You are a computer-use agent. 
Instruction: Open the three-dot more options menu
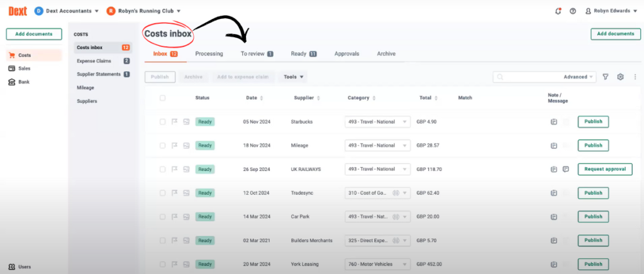(x=635, y=77)
